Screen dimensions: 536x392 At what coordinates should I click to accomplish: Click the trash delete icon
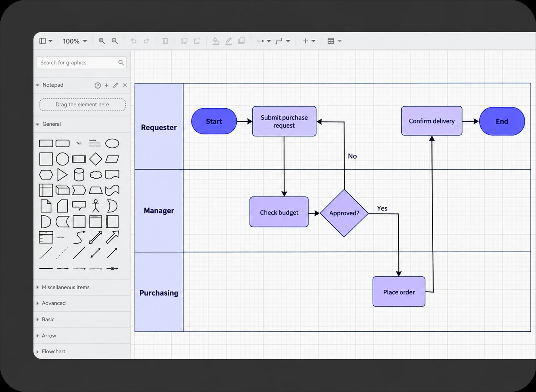[x=165, y=41]
